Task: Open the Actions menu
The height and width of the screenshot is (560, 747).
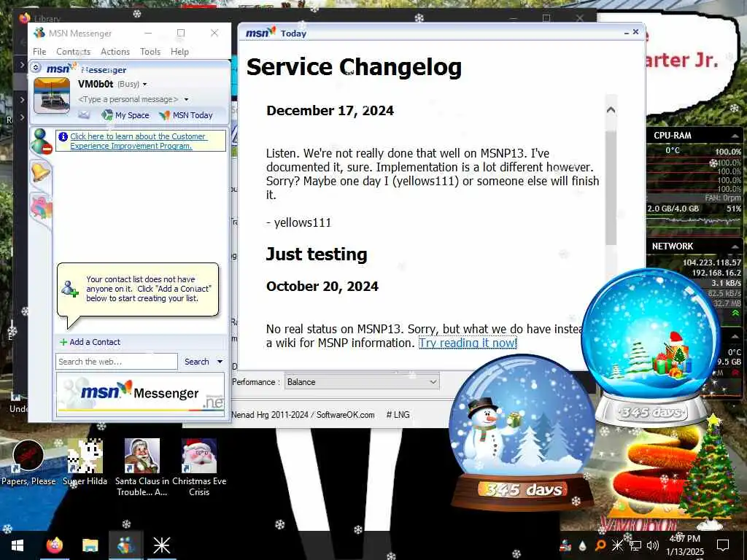Action: click(115, 52)
